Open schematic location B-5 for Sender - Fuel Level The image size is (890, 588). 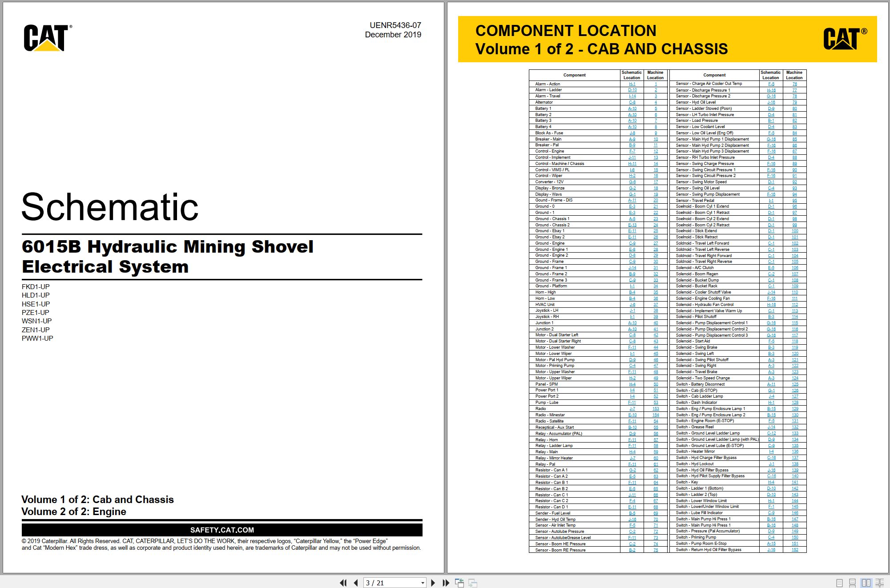click(632, 513)
